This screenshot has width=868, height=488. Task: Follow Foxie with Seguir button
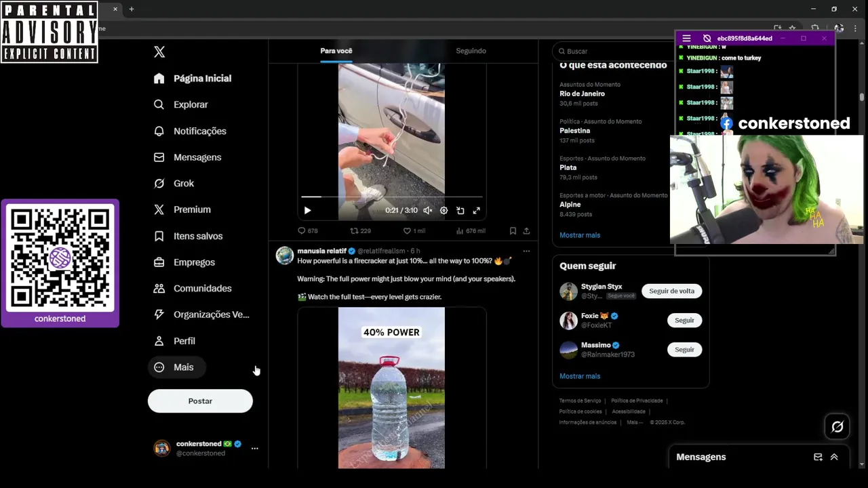coord(684,321)
